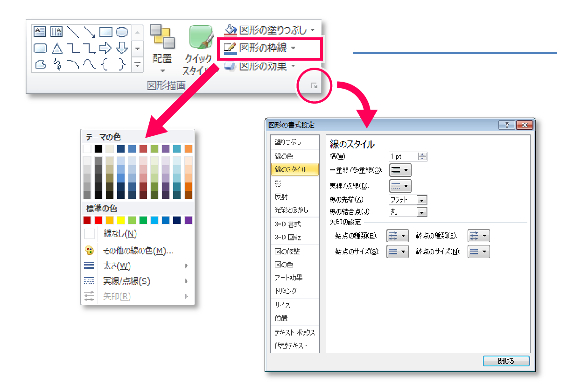The width and height of the screenshot is (588, 392).
Task: Open the 図形の塗りつぶし dropdown arrow
Action: pos(313,30)
